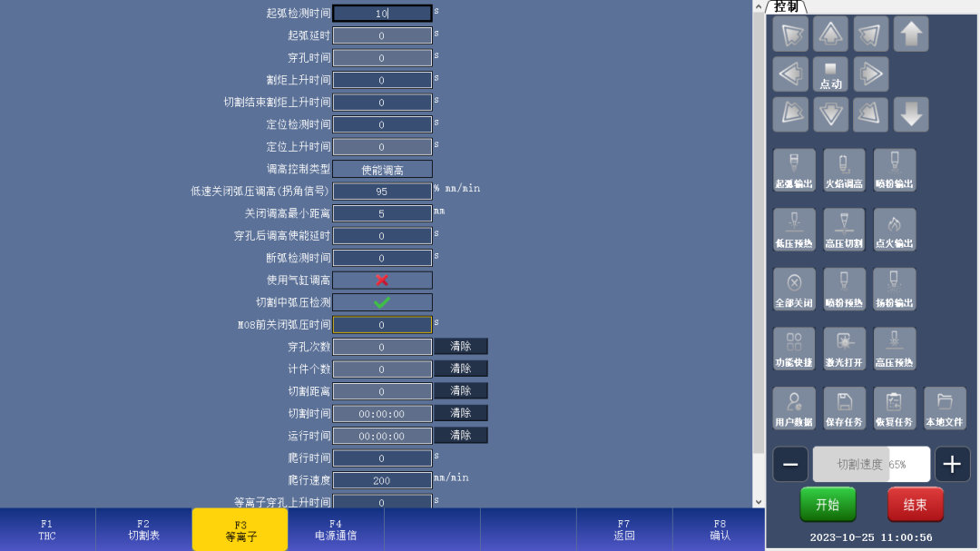Click the 保存任务 save task icon
The height and width of the screenshot is (551, 980).
click(844, 408)
